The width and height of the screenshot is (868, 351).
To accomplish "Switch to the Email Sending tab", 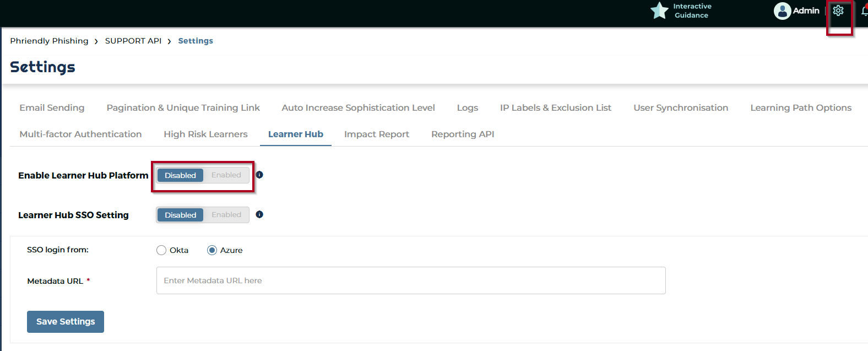I will (52, 108).
